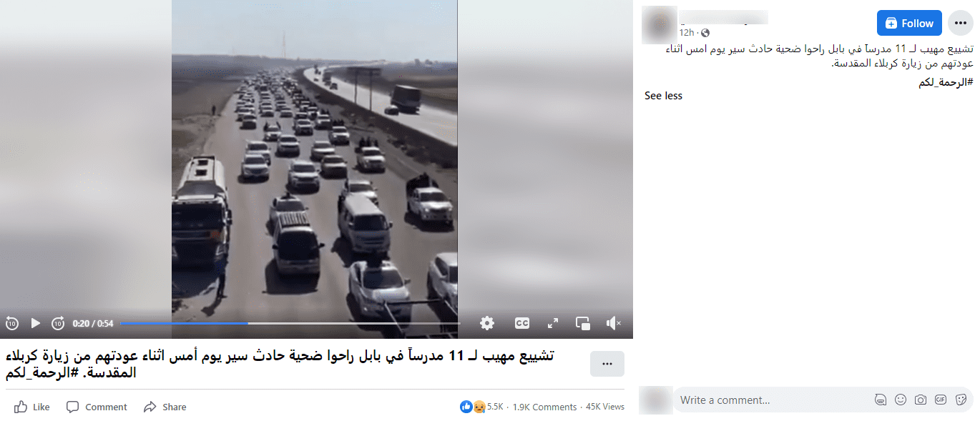Share this video post
Screen dimensions: 980x421
pyautogui.click(x=165, y=407)
